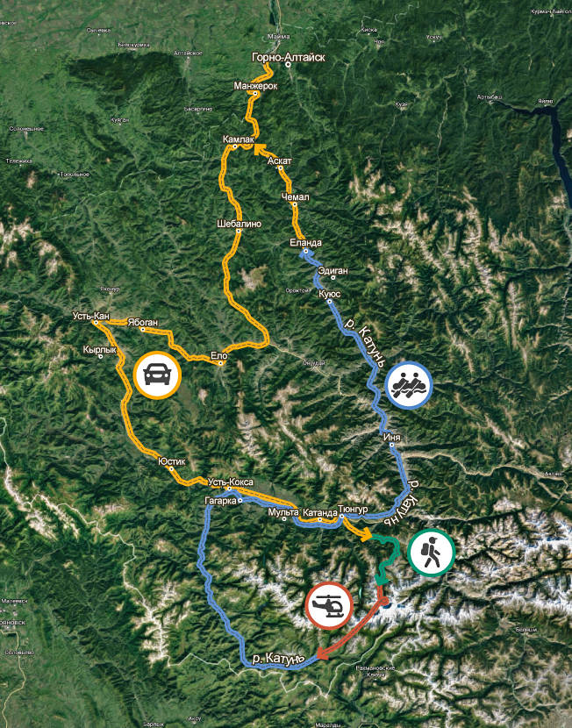Click the Чемал label on the route

click(296, 196)
